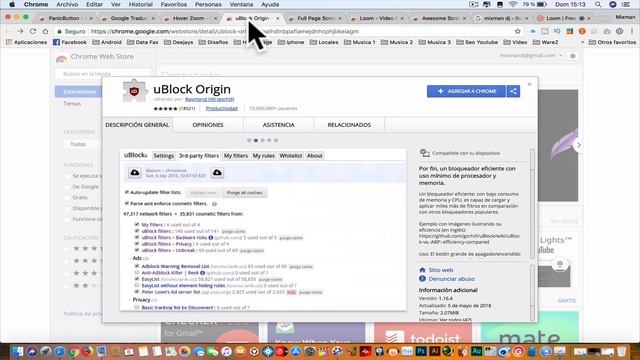Open the house icon beside Sitio web

pyautogui.click(x=422, y=270)
